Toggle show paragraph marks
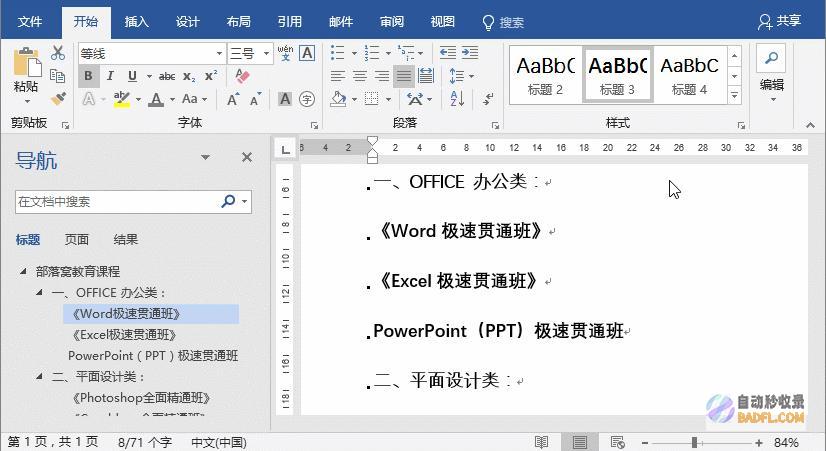826x451 pixels. click(x=489, y=99)
